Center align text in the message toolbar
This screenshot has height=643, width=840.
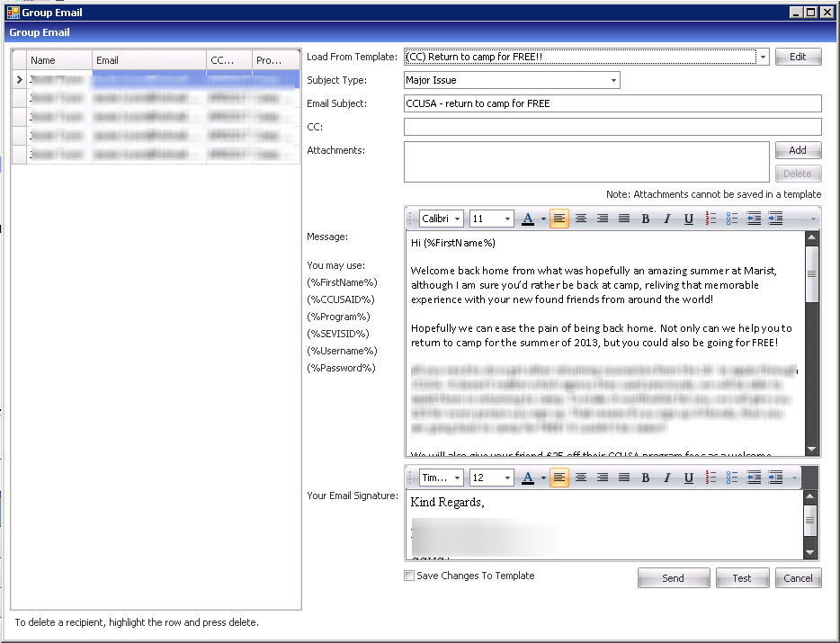581,219
